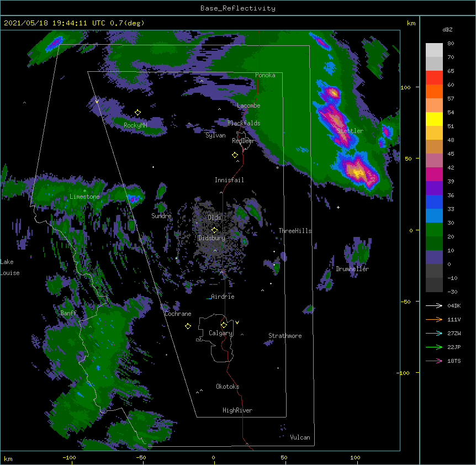Click the Sundre town label
The height and width of the screenshot is (465, 476).
(x=161, y=216)
